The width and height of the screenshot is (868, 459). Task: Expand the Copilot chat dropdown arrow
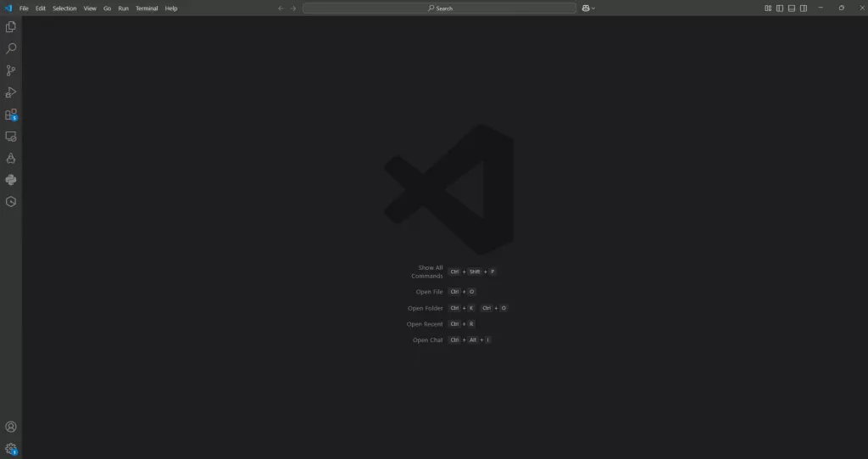[x=593, y=8]
